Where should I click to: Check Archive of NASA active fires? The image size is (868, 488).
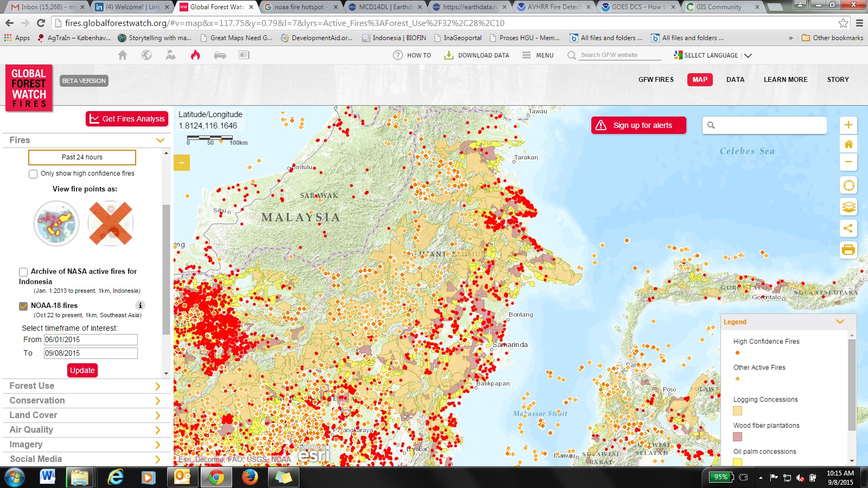[23, 272]
